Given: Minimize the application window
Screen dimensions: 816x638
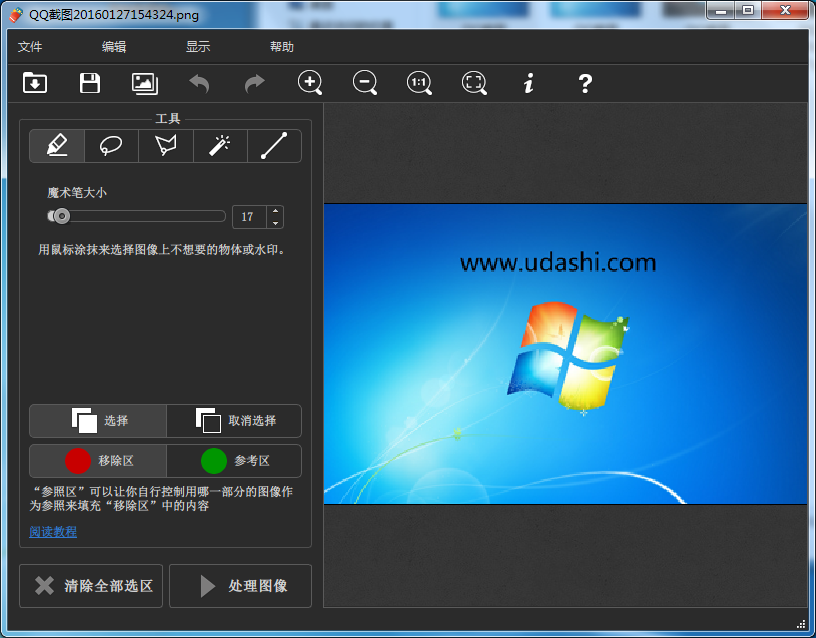Looking at the screenshot, I should [721, 10].
